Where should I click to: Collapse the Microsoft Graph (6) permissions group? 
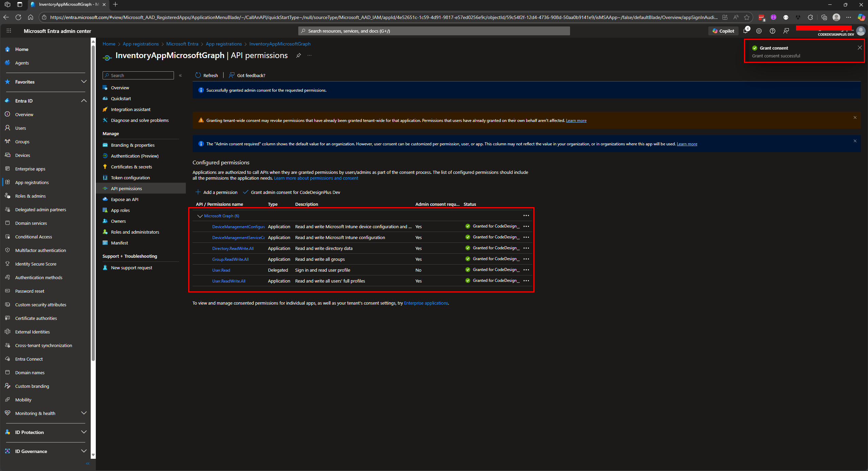(200, 216)
